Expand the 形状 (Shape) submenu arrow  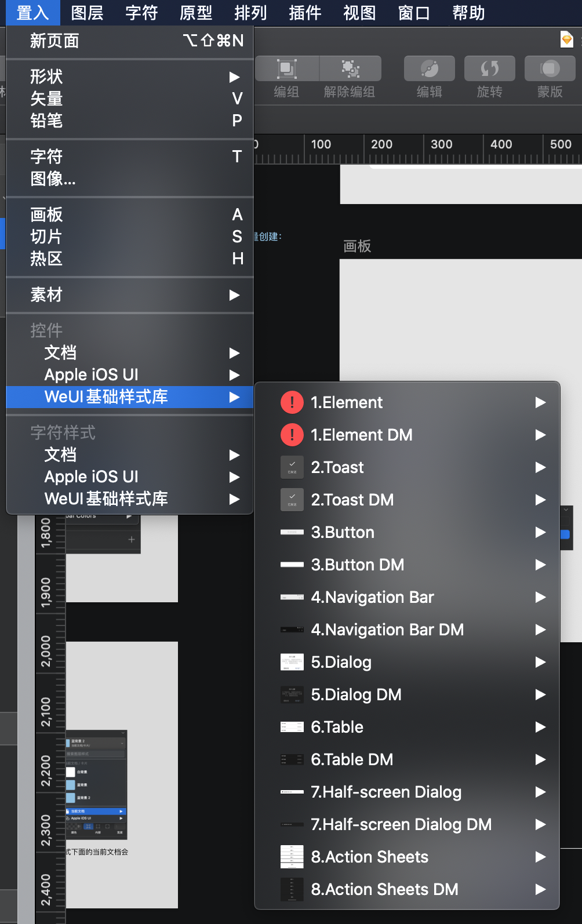pyautogui.click(x=234, y=77)
